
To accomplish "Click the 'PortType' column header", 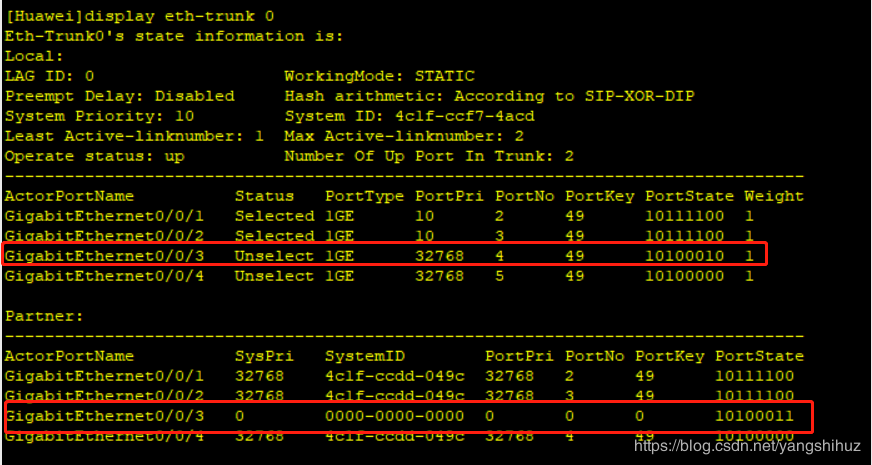I will [364, 196].
